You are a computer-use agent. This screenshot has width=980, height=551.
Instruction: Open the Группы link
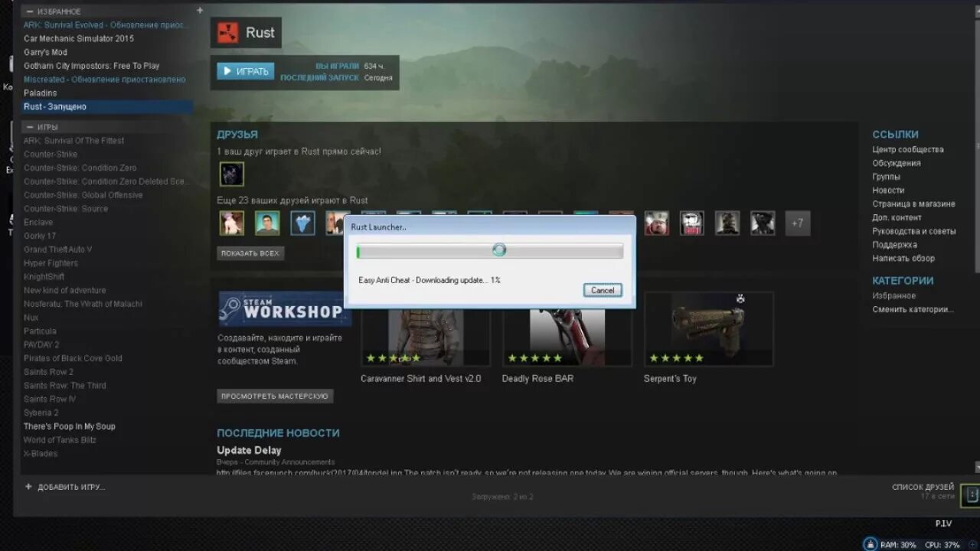pyautogui.click(x=887, y=177)
